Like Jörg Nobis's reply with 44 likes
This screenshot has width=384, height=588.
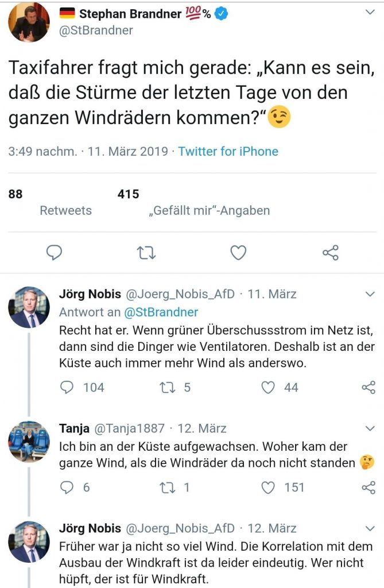[x=268, y=388]
